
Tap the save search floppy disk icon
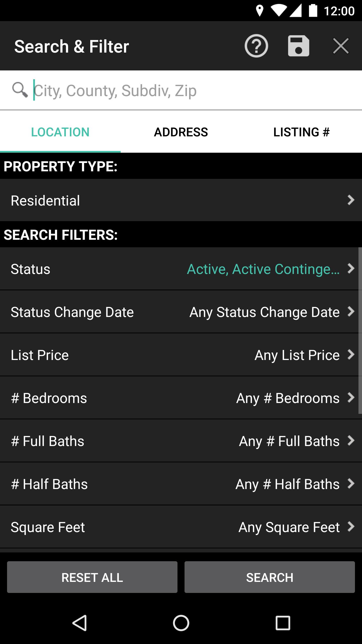(x=298, y=46)
